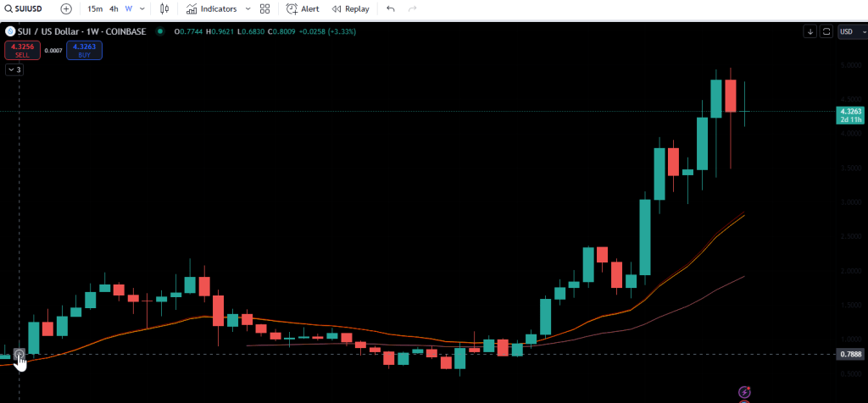868x403 pixels.
Task: Click the 0.0007 spread value
Action: click(53, 50)
